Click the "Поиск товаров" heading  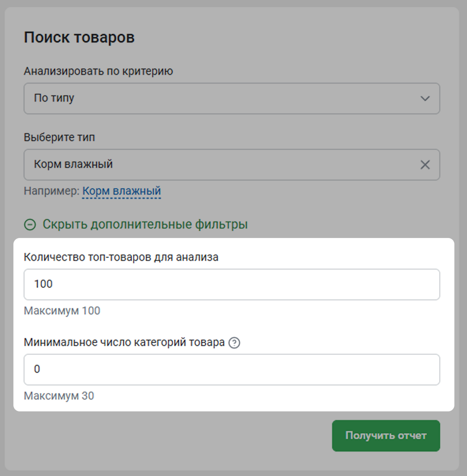coord(79,38)
